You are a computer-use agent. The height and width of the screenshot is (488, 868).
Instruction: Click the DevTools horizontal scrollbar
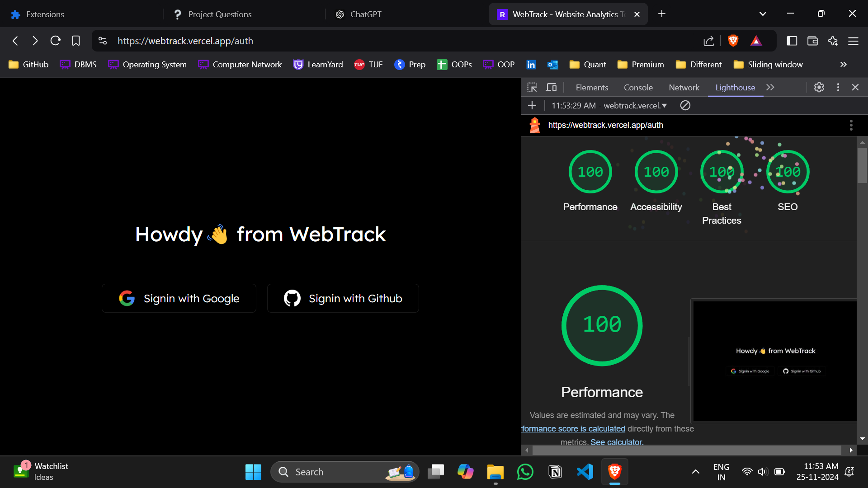tap(686, 450)
